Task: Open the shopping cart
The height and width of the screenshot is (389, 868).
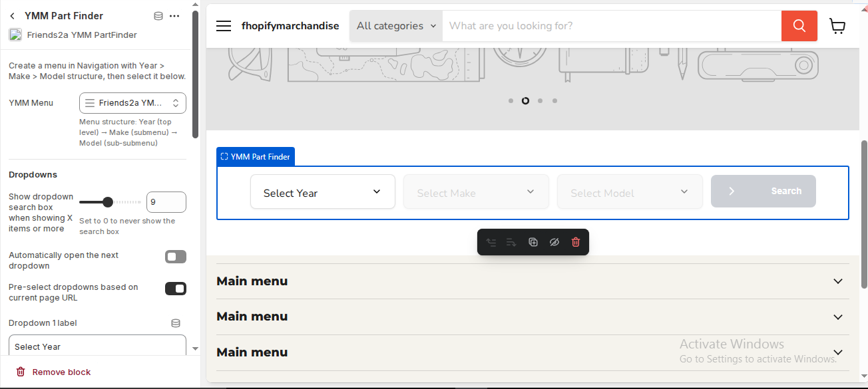Action: (837, 26)
